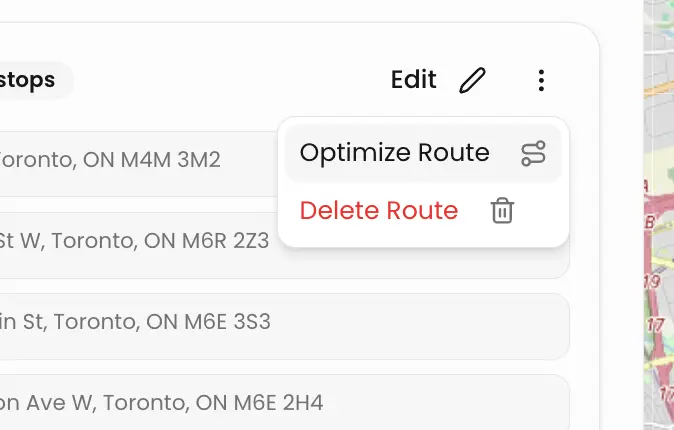Click the "stops" count badge
The width and height of the screenshot is (674, 430).
coord(35,80)
